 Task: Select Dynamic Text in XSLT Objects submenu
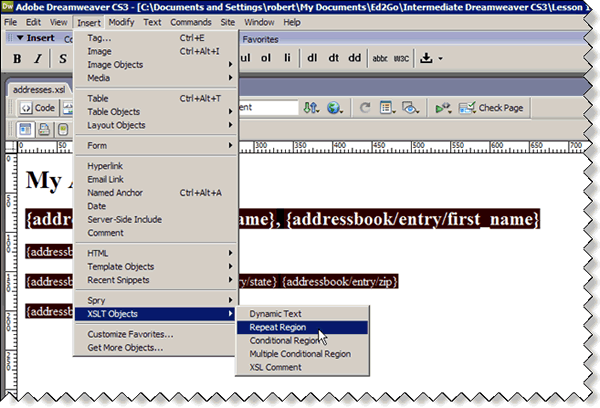(x=302, y=314)
